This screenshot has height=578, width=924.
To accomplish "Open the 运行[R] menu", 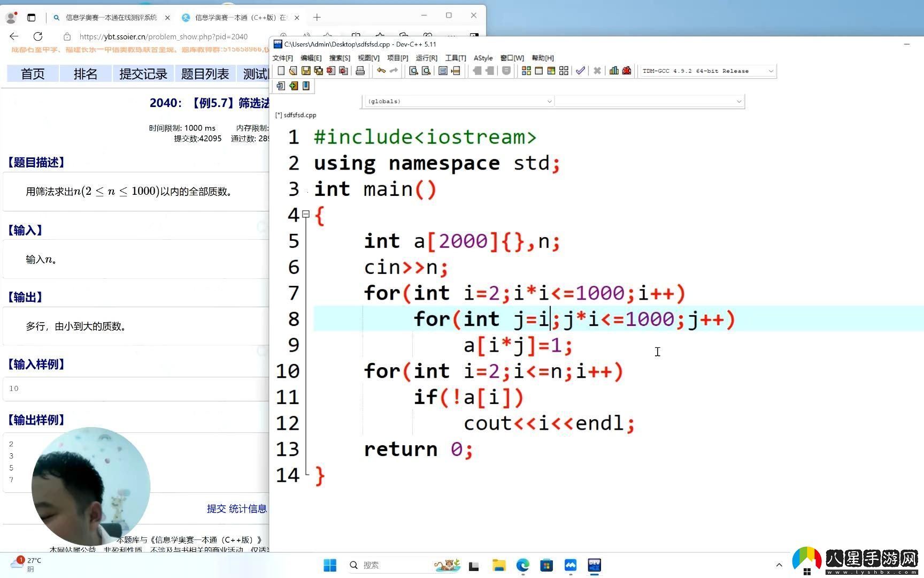I will (426, 58).
